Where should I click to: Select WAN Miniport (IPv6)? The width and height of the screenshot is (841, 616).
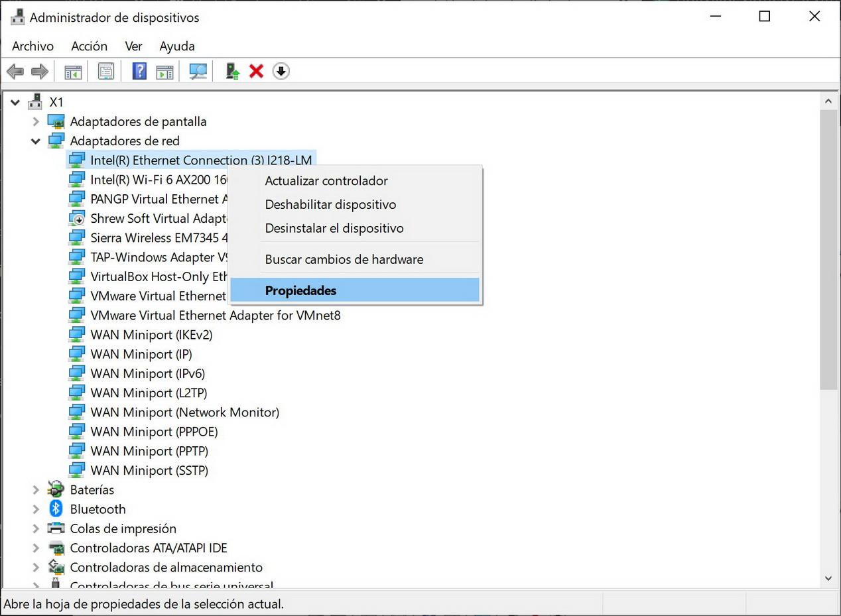(x=148, y=373)
